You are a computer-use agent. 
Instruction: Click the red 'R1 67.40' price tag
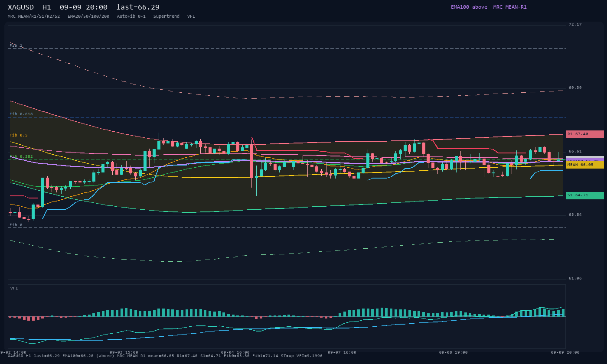(585, 134)
